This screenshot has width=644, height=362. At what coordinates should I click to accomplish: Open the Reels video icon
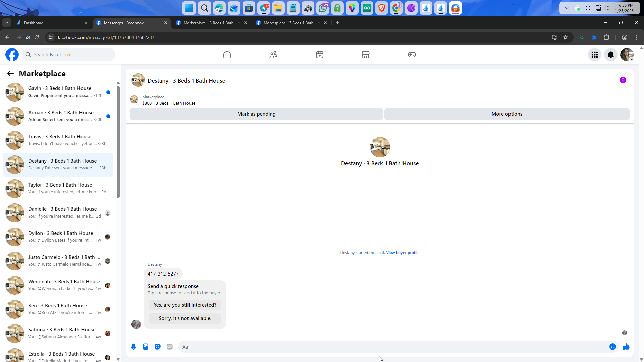point(320,55)
